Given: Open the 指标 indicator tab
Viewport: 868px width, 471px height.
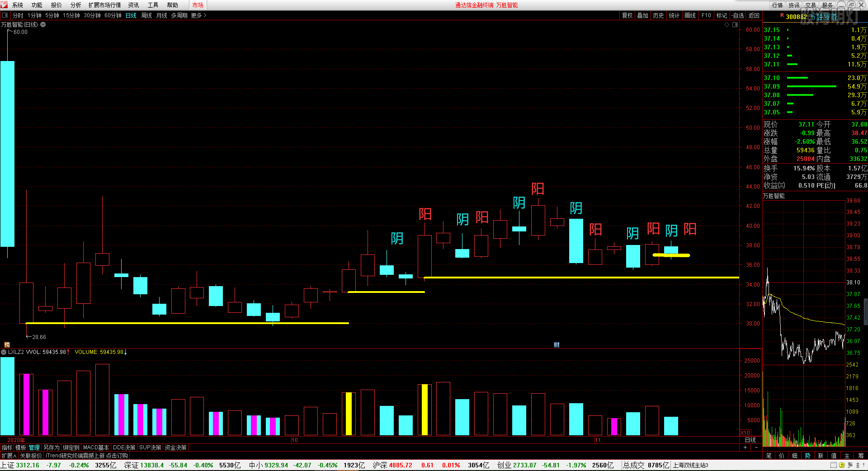Looking at the screenshot, I should (x=7, y=447).
